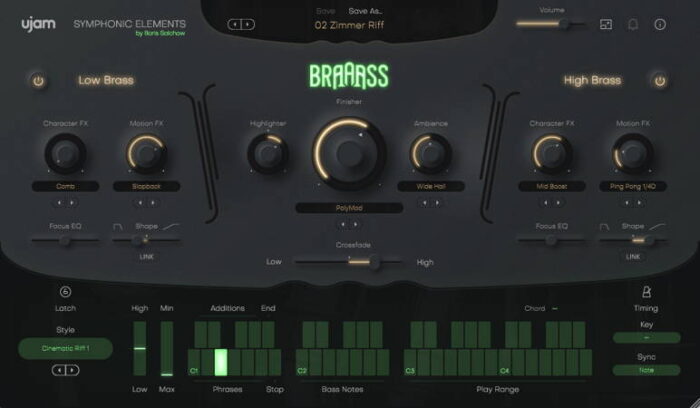Click the Low Brass Character FX knob
The width and height of the screenshot is (700, 408).
pyautogui.click(x=65, y=152)
